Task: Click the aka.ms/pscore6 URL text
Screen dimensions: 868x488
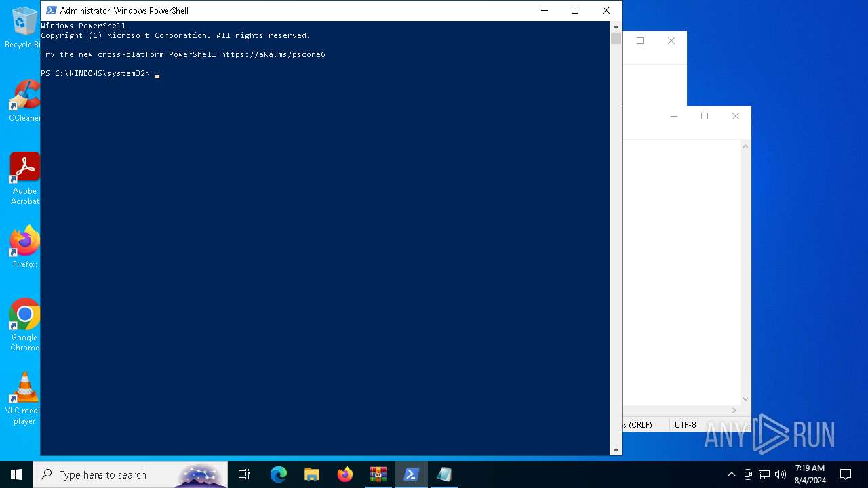Action: pos(273,54)
